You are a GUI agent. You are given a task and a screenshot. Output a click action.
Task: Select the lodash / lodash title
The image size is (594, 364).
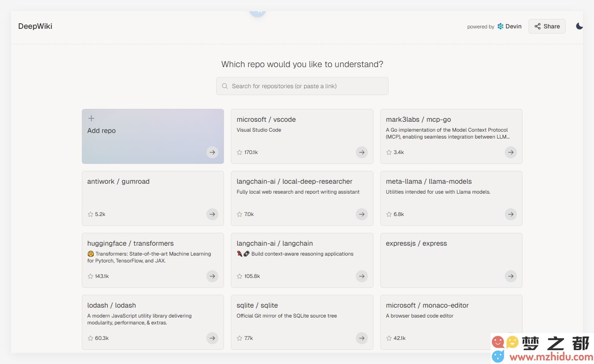coord(112,305)
